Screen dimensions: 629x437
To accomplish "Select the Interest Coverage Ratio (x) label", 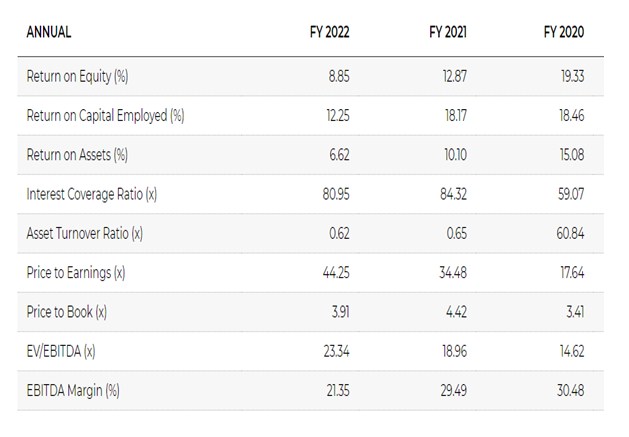I will coord(91,194).
